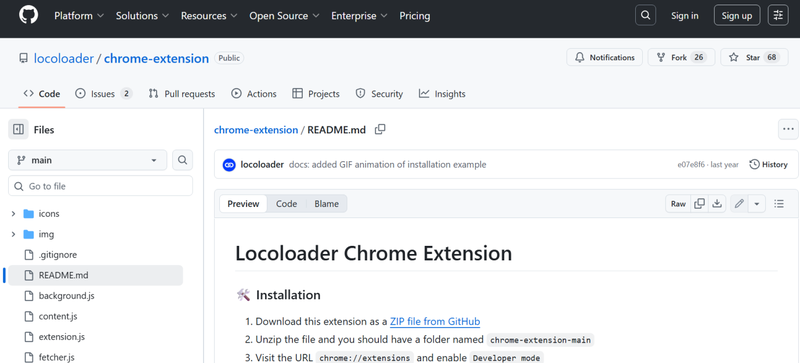Expand the Enterprise menu

(359, 16)
